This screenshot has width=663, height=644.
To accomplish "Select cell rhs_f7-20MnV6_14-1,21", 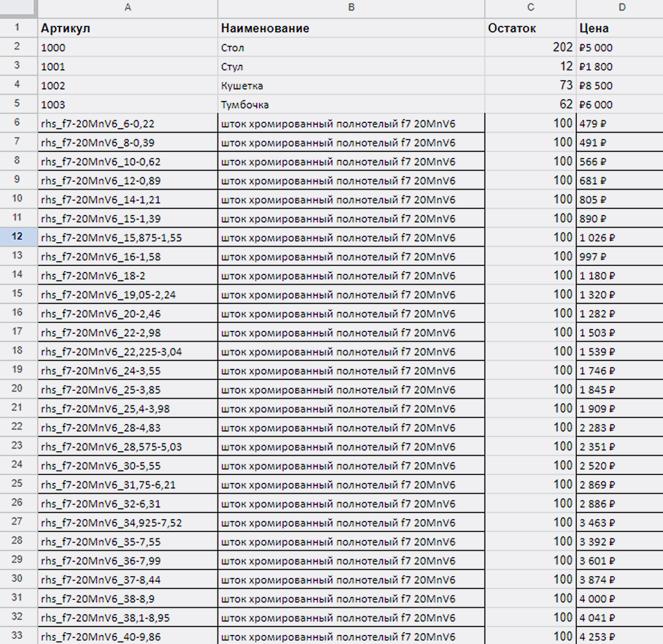I will pyautogui.click(x=128, y=199).
